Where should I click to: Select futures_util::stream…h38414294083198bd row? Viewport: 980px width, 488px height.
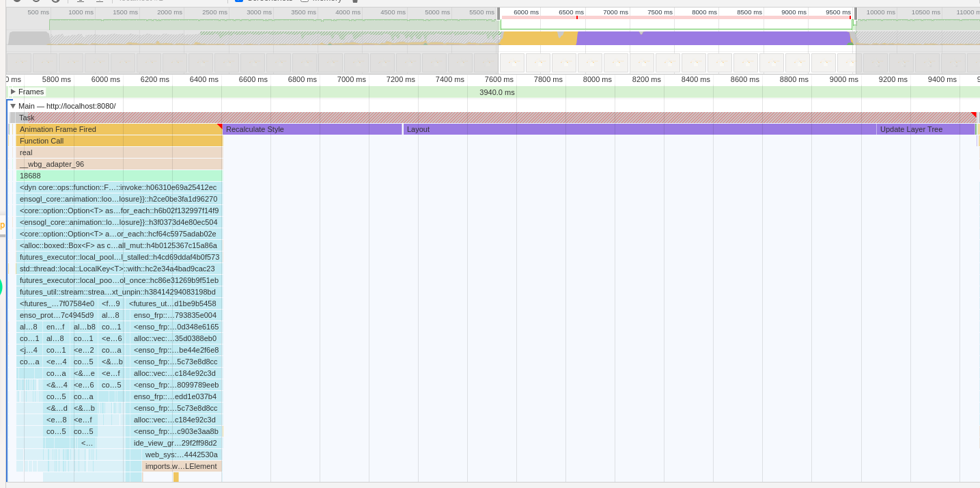coord(120,292)
